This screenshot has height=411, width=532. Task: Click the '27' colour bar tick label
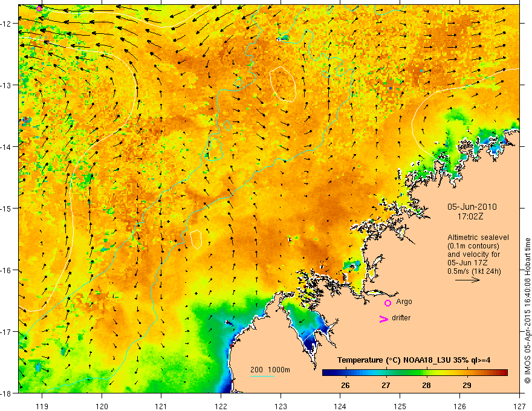click(x=386, y=386)
